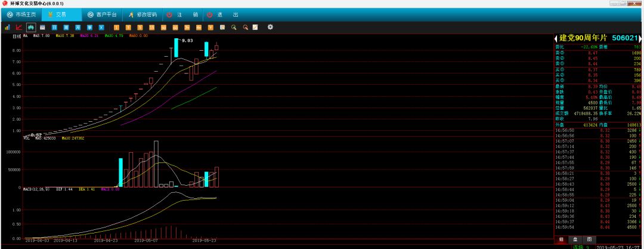
Task: Click the 14:56:50 trade record row
Action: tap(597, 130)
